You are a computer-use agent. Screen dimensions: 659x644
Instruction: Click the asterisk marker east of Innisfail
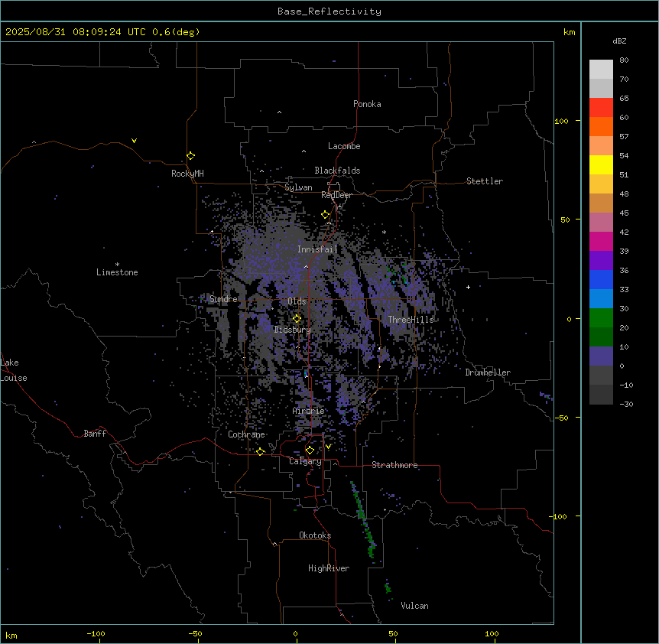pyautogui.click(x=384, y=233)
